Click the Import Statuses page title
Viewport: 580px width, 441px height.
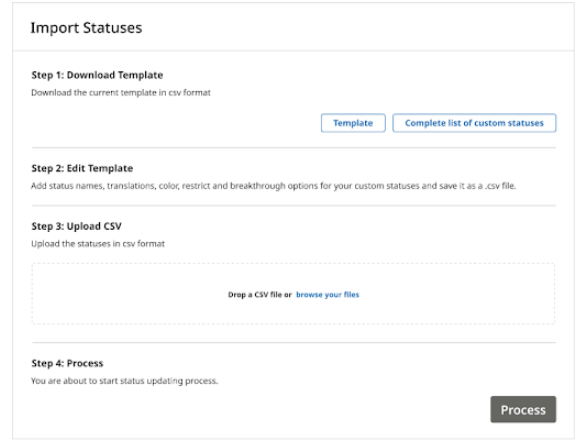86,28
